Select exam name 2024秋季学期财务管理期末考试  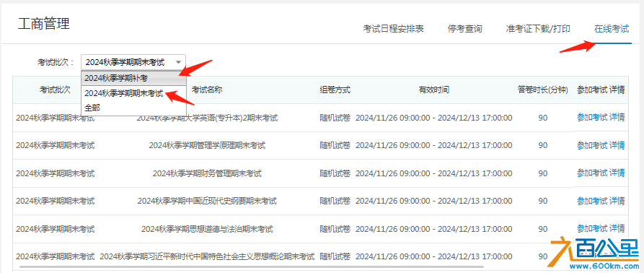207,173
